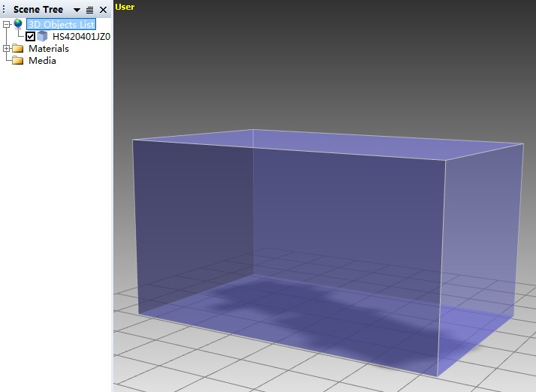The width and height of the screenshot is (536, 392).
Task: Click the Materials folder icon
Action: click(18, 49)
